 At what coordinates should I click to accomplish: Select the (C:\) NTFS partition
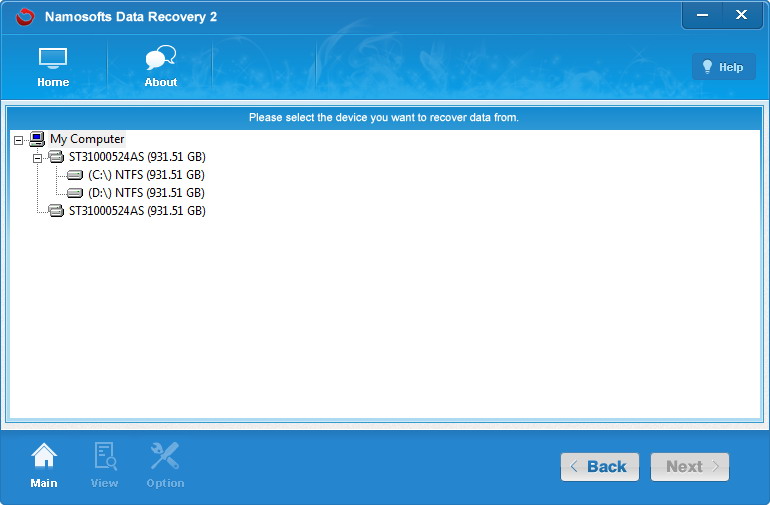[x=146, y=175]
